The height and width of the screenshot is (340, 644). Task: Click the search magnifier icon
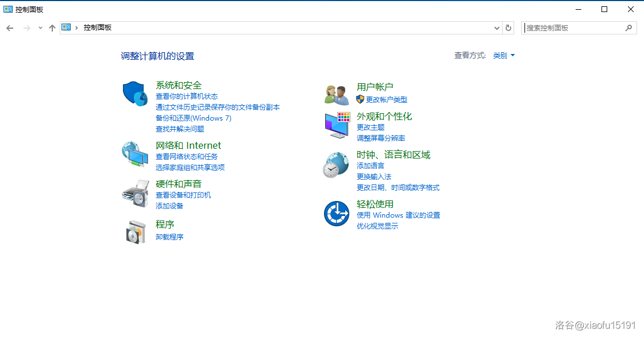tap(629, 28)
